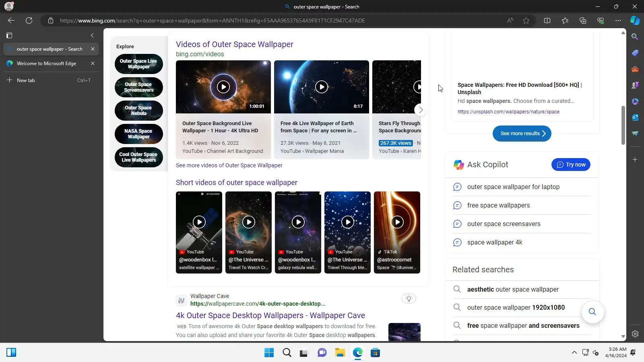Viewport: 644px width, 362px height.
Task: Search aesthetic outer space wallpaper
Action: [522, 290]
